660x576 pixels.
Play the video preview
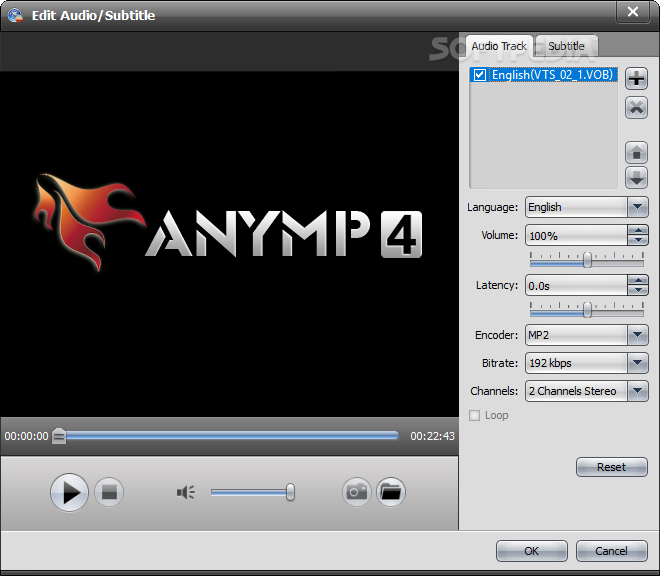[x=69, y=492]
